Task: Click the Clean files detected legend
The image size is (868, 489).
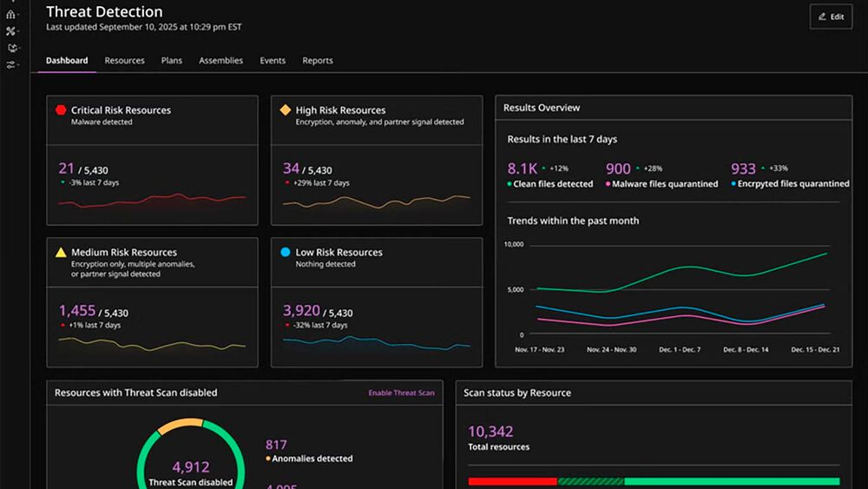Action: pyautogui.click(x=549, y=184)
